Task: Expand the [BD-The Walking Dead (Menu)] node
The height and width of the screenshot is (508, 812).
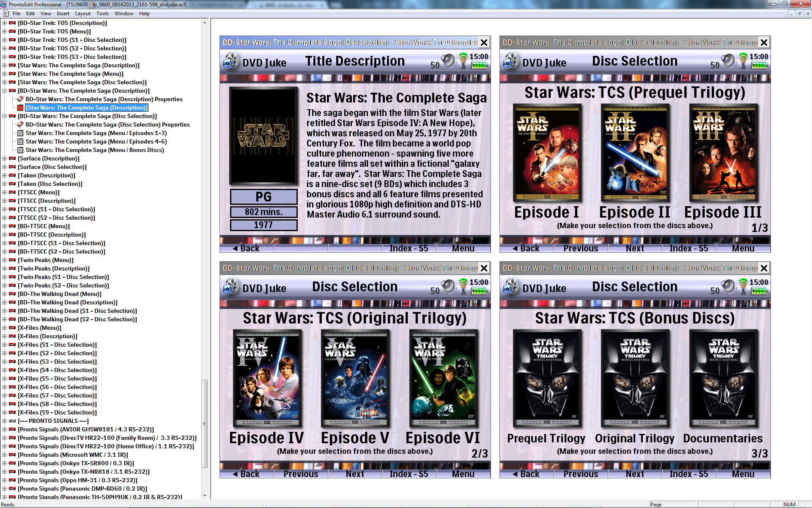Action: [4, 294]
